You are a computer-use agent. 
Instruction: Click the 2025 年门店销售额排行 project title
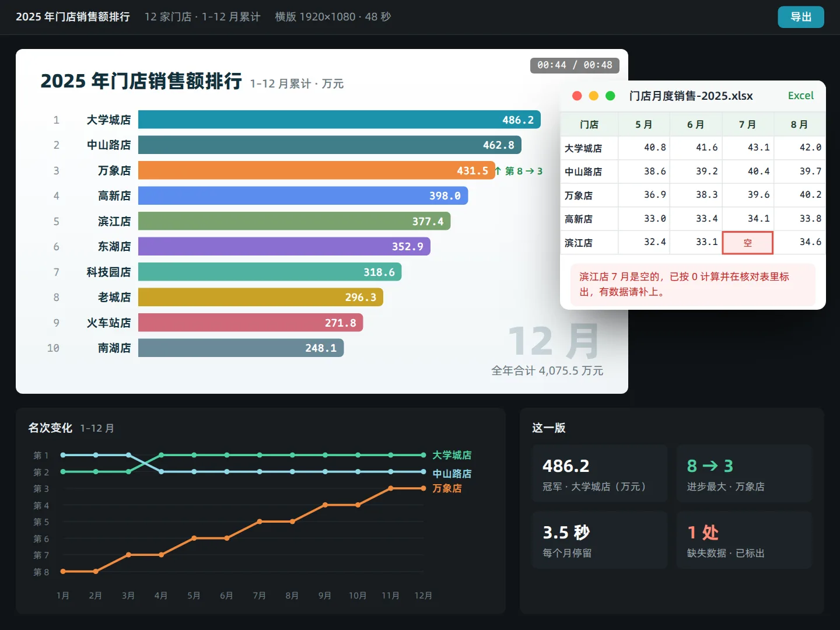click(73, 17)
